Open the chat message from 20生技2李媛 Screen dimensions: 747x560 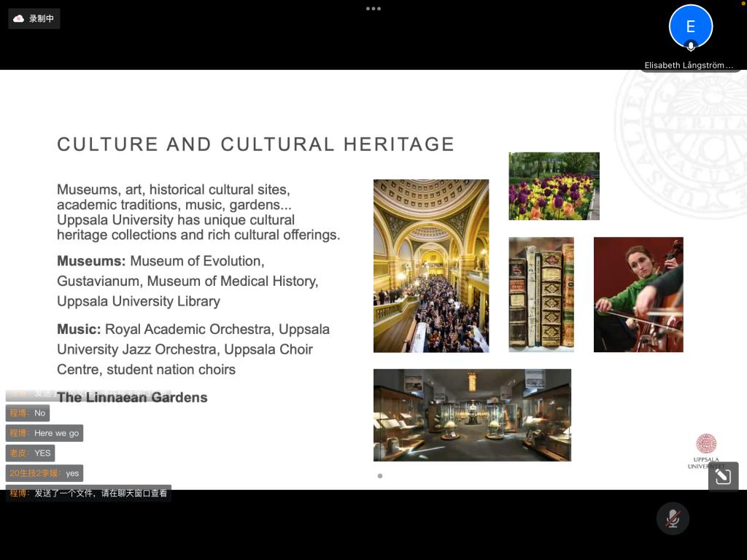click(x=44, y=472)
